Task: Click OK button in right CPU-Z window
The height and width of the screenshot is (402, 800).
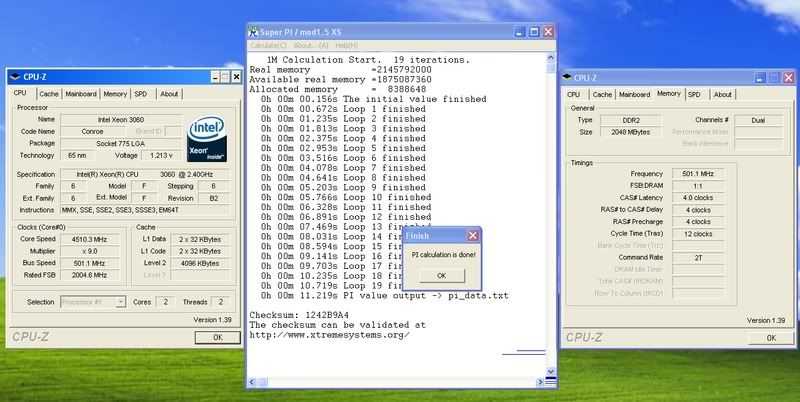Action: coord(771,338)
